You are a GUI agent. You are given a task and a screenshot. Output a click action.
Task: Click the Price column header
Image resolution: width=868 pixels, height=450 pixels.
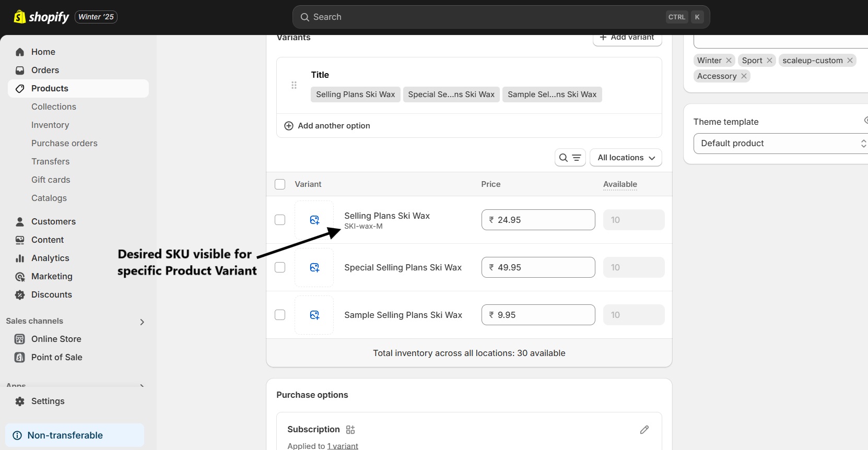(x=490, y=184)
